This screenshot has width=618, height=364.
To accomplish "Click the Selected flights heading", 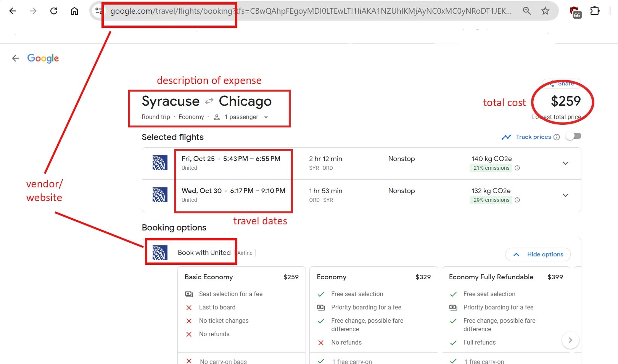I will point(173,137).
